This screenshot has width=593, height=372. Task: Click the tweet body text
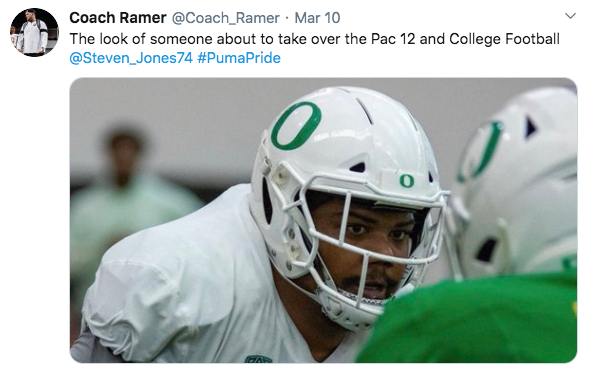click(x=314, y=39)
